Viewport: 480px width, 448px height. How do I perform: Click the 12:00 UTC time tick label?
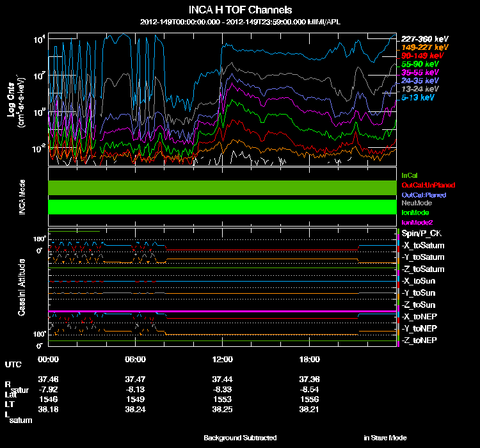click(x=222, y=360)
